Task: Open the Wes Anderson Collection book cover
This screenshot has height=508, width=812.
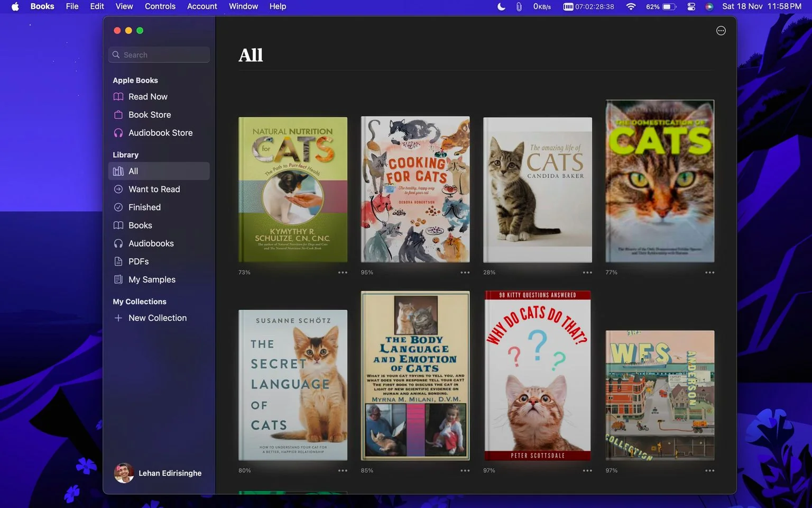Action: pyautogui.click(x=660, y=395)
